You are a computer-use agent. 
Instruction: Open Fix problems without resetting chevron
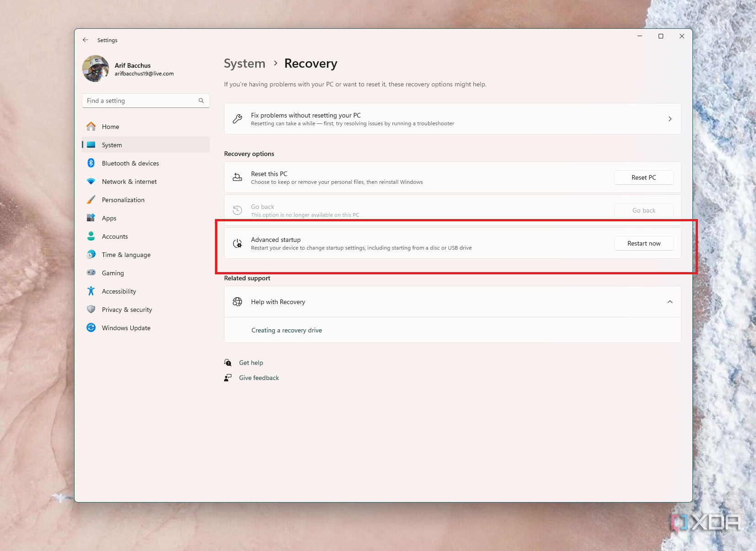click(x=670, y=119)
